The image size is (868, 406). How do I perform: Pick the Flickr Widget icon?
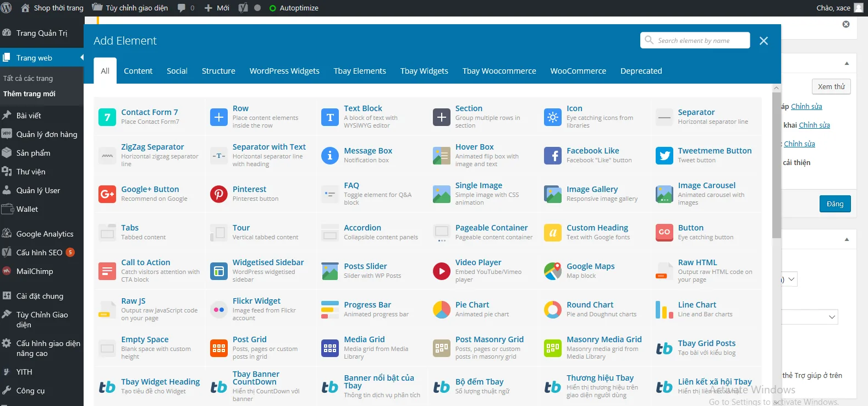(x=219, y=310)
